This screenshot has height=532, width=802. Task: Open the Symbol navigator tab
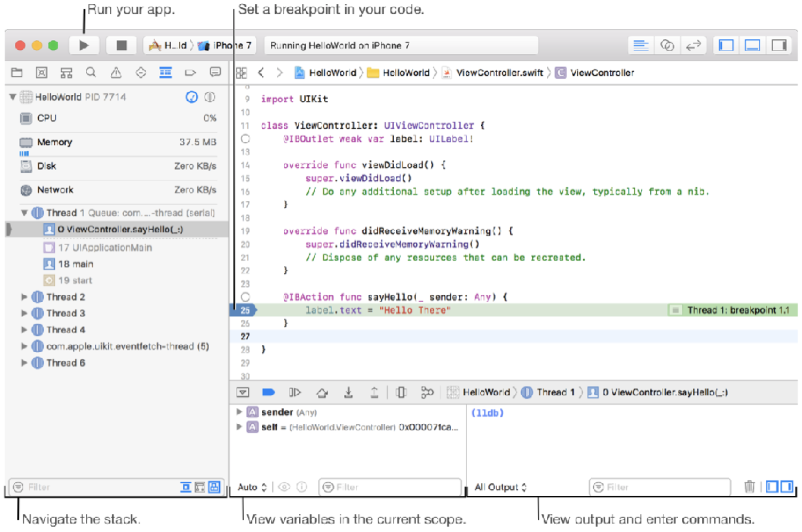coord(42,72)
